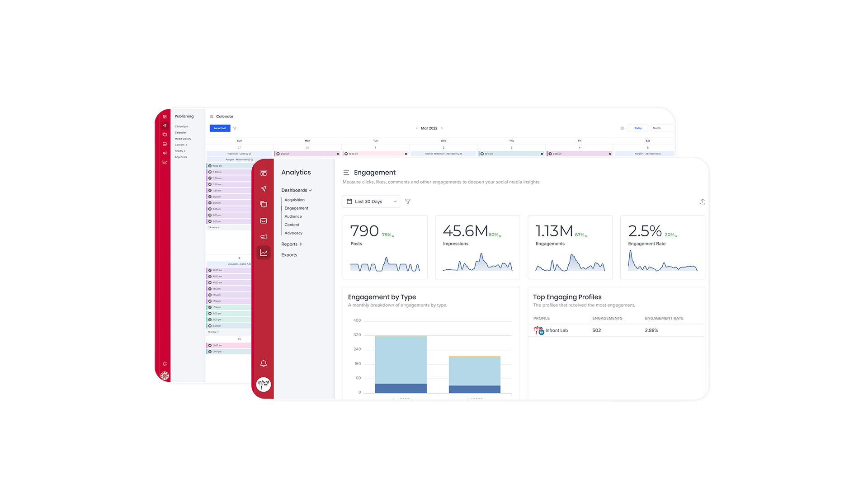Click the export/share icon on Engagement panel
This screenshot has width=868, height=488.
click(702, 202)
